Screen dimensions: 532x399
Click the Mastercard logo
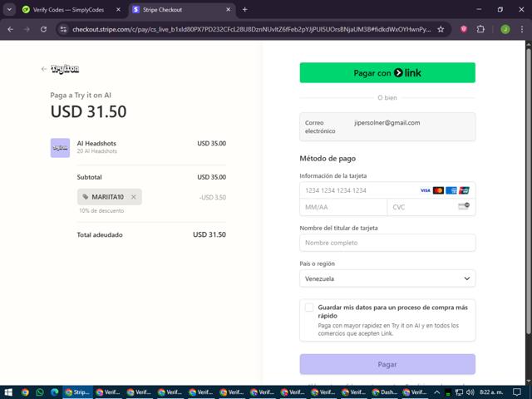click(x=438, y=190)
